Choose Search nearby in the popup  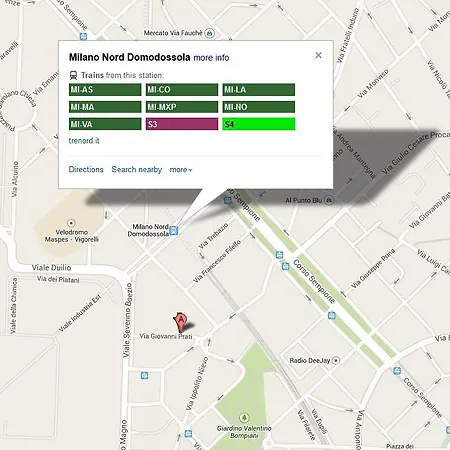(137, 169)
